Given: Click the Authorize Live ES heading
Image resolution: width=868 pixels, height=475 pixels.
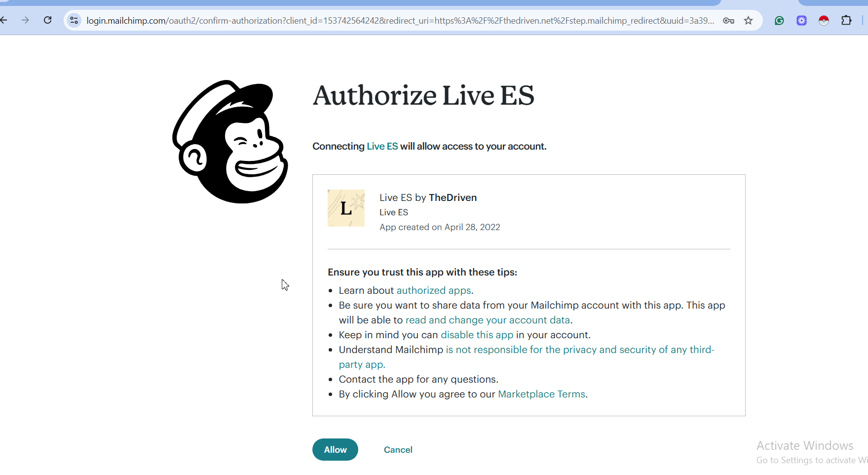Looking at the screenshot, I should [x=423, y=95].
